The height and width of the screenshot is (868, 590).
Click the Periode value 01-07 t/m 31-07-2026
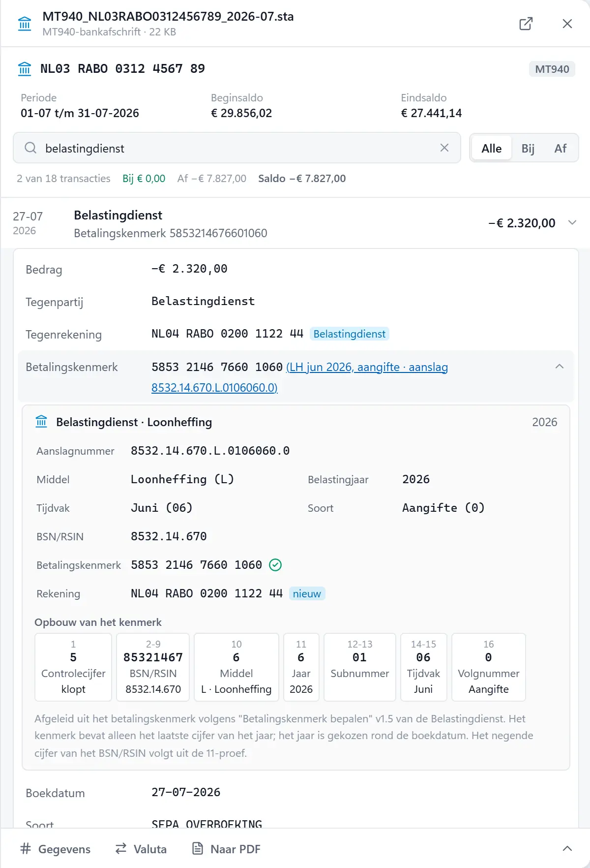(x=80, y=113)
